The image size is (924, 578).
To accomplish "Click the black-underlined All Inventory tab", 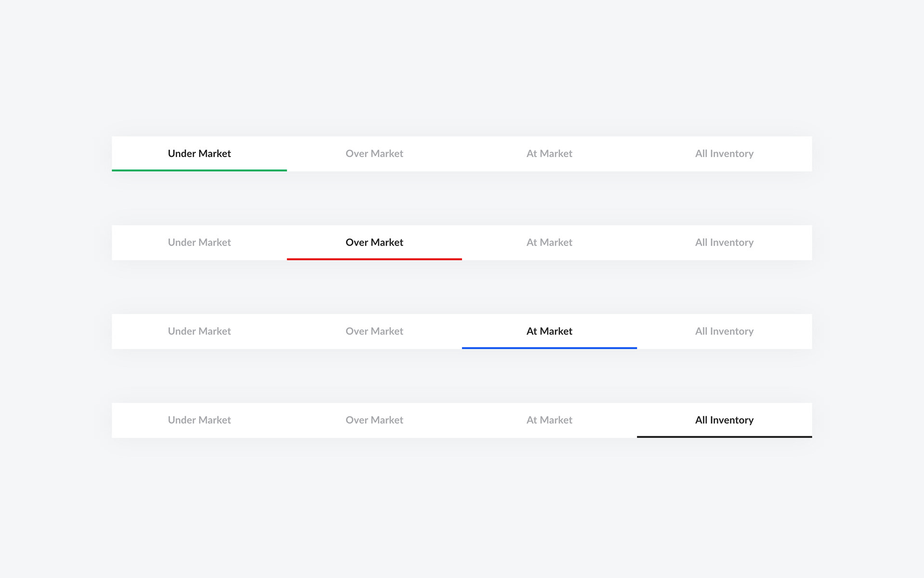I will (724, 420).
